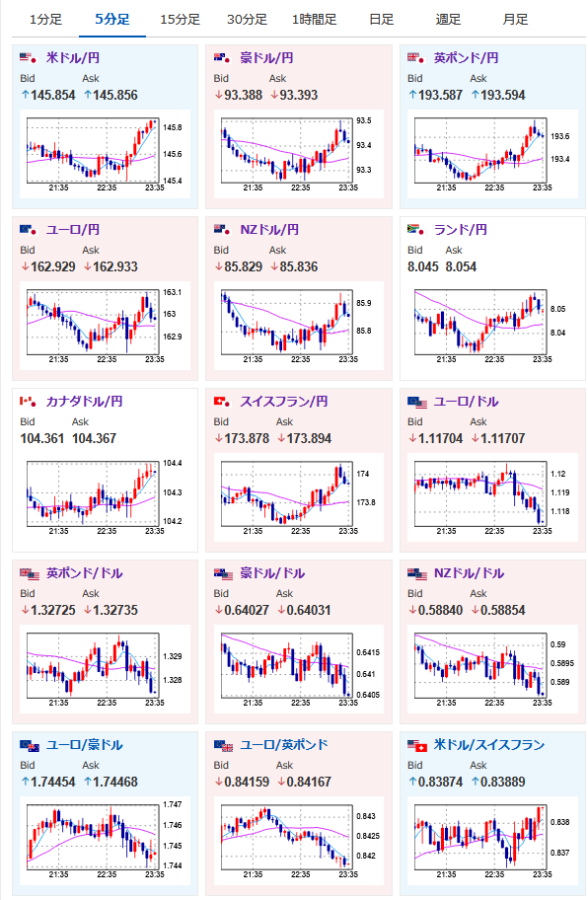Select the 15分足 timeframe tab
This screenshot has height=900, width=588.
[x=181, y=20]
